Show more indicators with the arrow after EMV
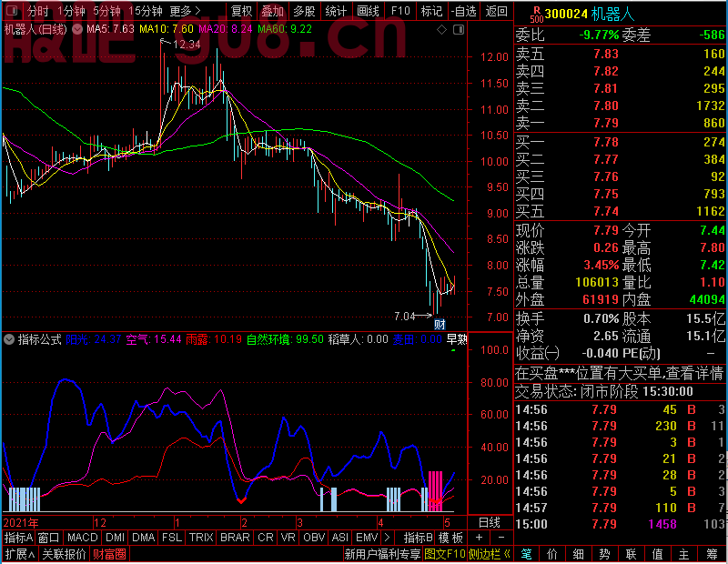 click(387, 538)
